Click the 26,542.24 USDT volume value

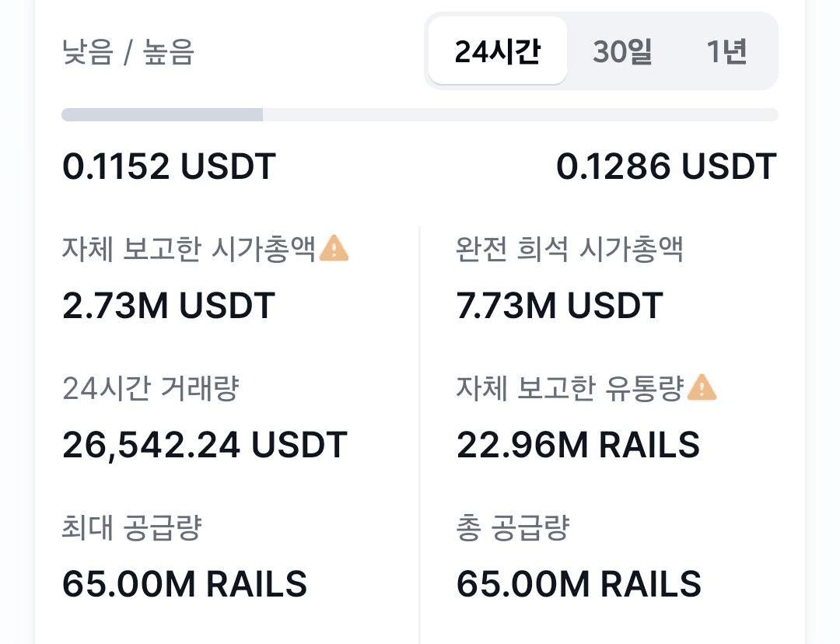[205, 445]
